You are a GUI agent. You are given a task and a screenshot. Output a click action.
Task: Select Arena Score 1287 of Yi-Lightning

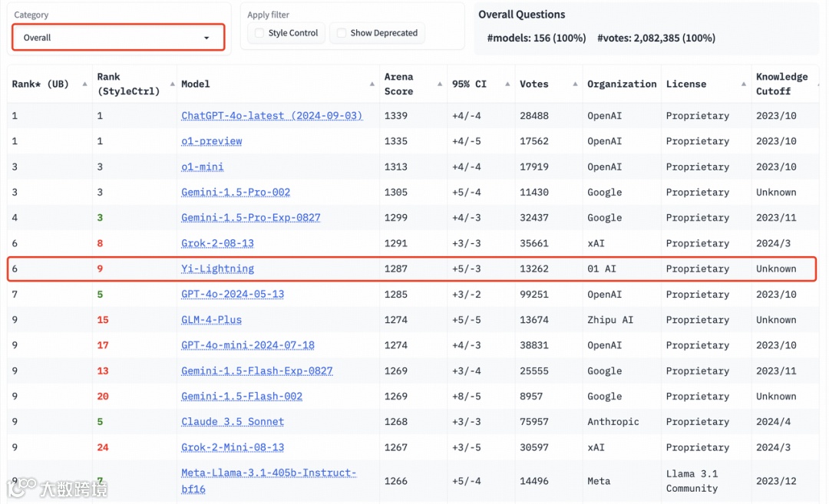[x=396, y=268]
